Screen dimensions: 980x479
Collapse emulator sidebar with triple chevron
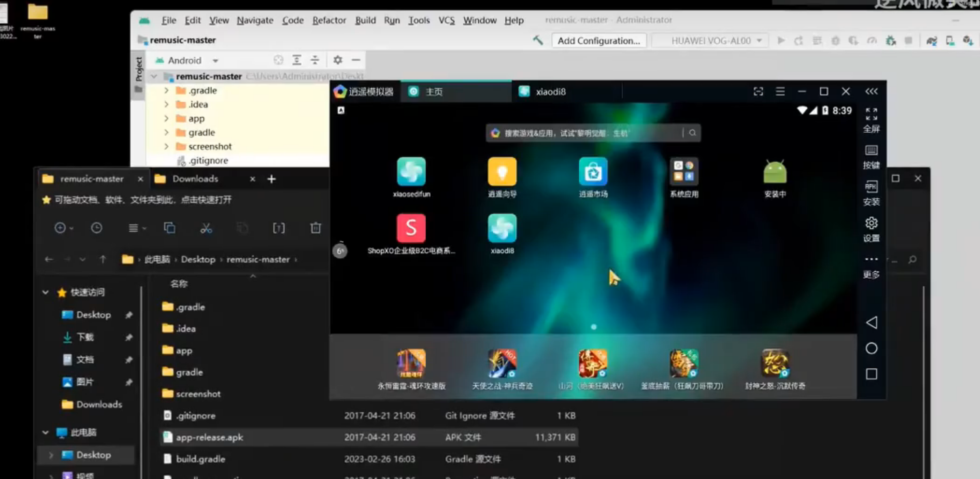pos(871,92)
